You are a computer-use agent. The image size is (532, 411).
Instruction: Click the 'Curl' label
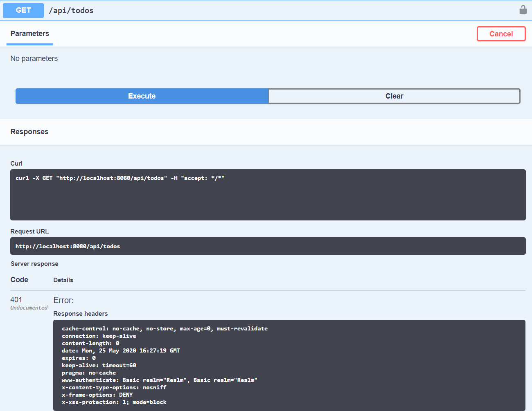[16, 164]
